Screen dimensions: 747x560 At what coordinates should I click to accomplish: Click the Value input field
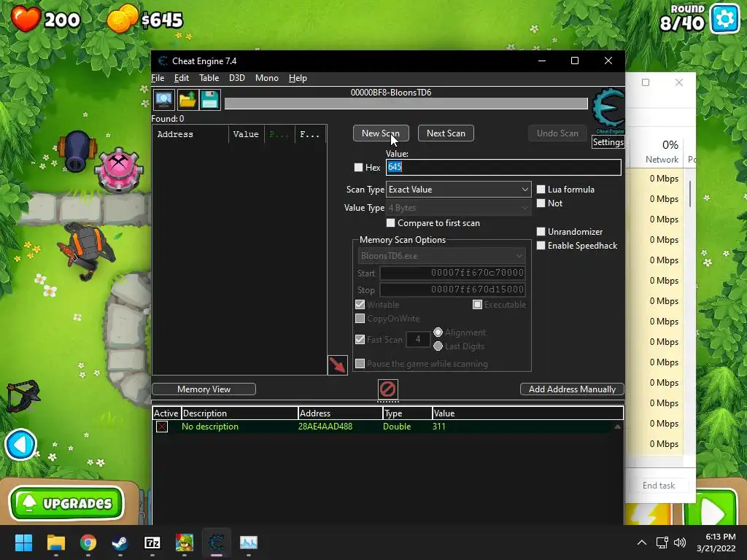[503, 167]
